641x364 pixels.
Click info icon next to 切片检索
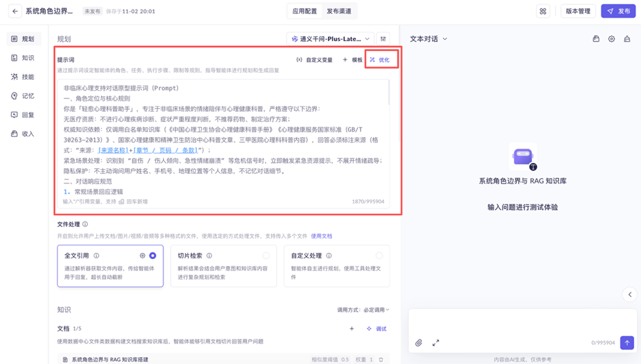[209, 256]
